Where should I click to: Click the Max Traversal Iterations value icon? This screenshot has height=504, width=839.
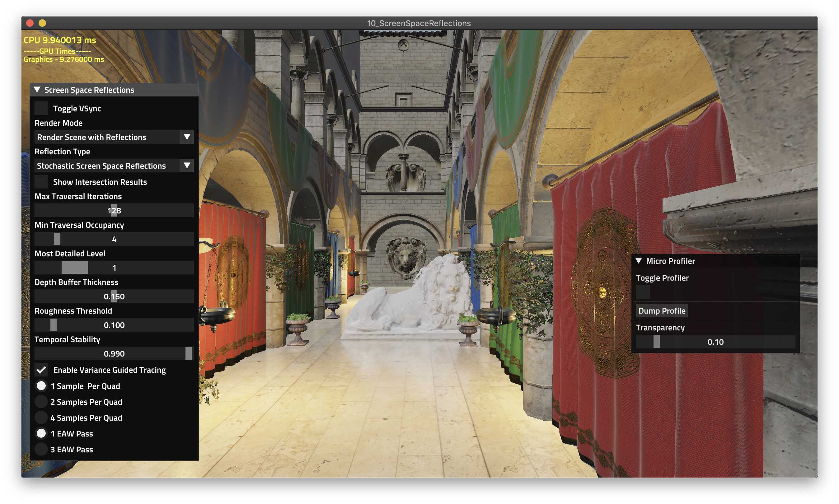point(113,210)
